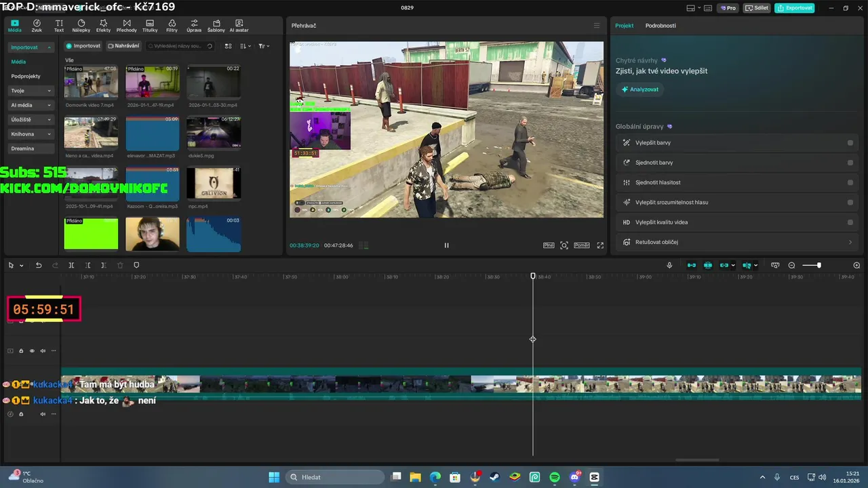Enable the Vylepšit srozumitelnost hlasu checkbox
Image resolution: width=868 pixels, height=488 pixels.
pyautogui.click(x=850, y=202)
